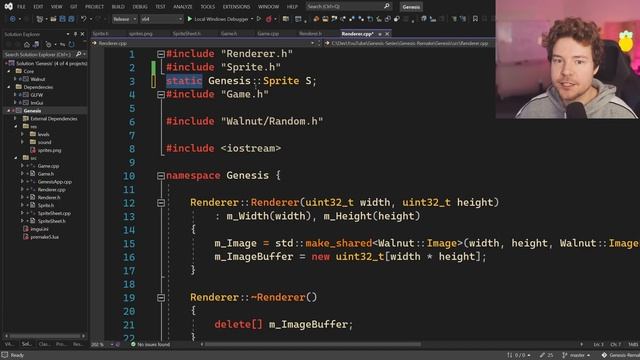640x360 pixels.
Task: Click the bookmark toolbar icon
Action: point(475,19)
